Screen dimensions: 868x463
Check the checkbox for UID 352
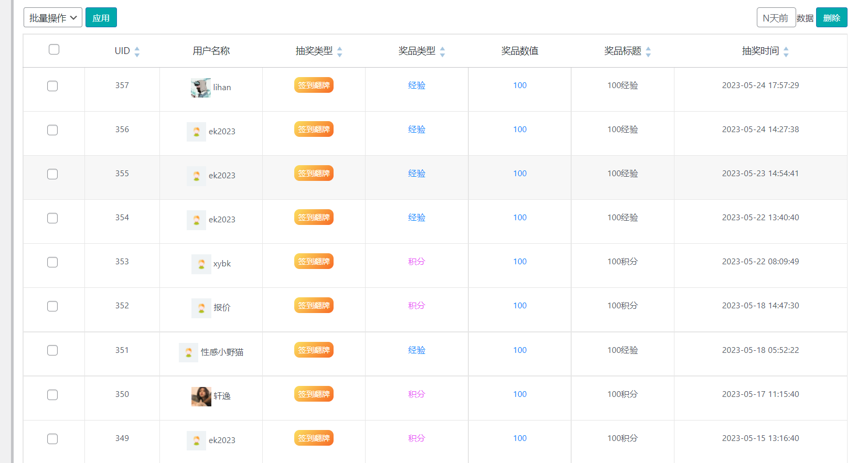tap(52, 306)
